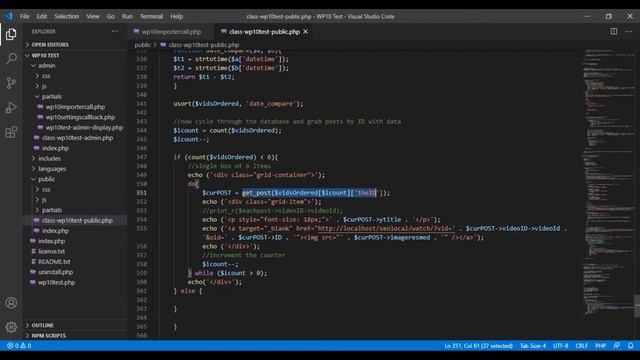Click line number 347 in the gutter

[141, 157]
